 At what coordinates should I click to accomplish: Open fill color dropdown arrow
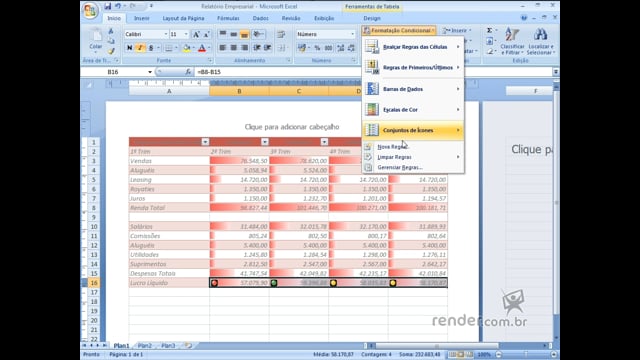pos(193,48)
